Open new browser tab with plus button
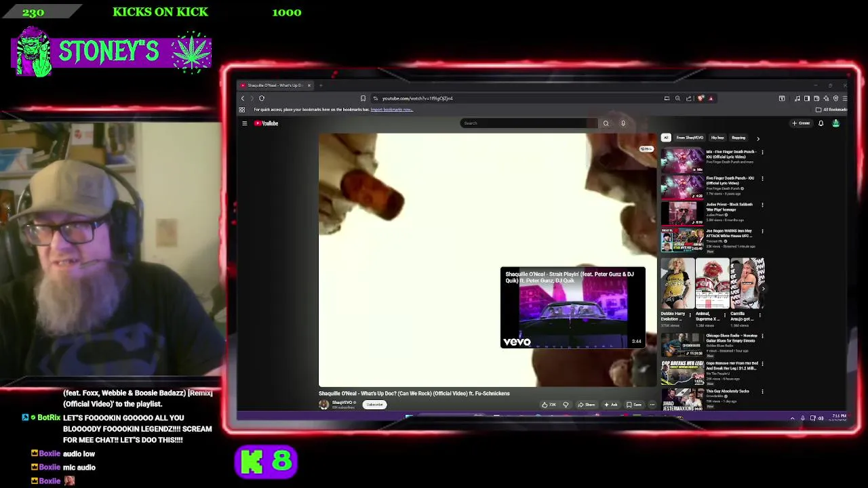The width and height of the screenshot is (868, 488). pyautogui.click(x=321, y=85)
